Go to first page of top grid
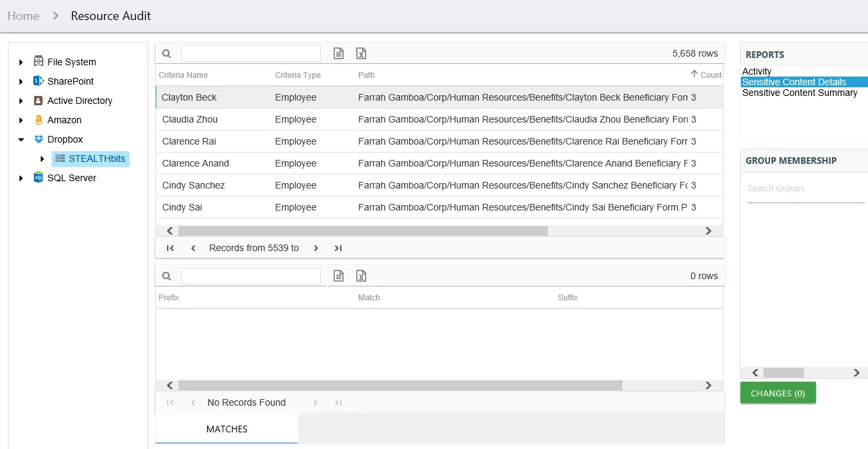This screenshot has width=868, height=449. [x=170, y=248]
